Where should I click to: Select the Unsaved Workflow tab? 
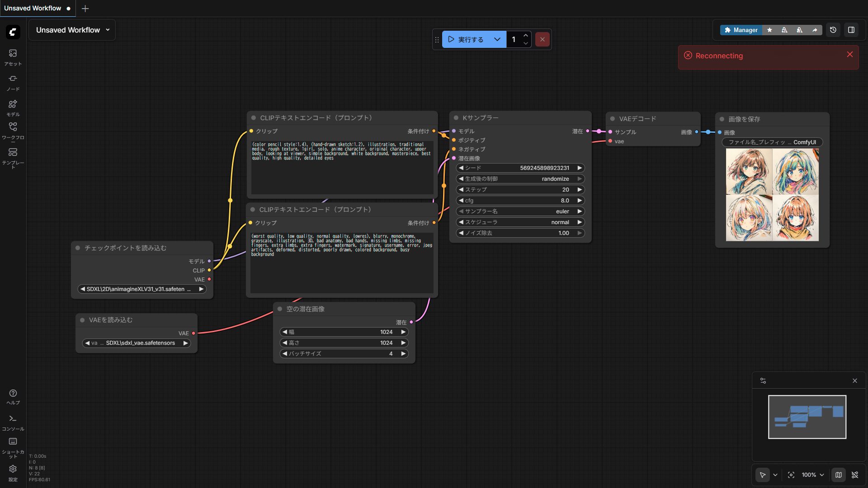click(x=33, y=8)
